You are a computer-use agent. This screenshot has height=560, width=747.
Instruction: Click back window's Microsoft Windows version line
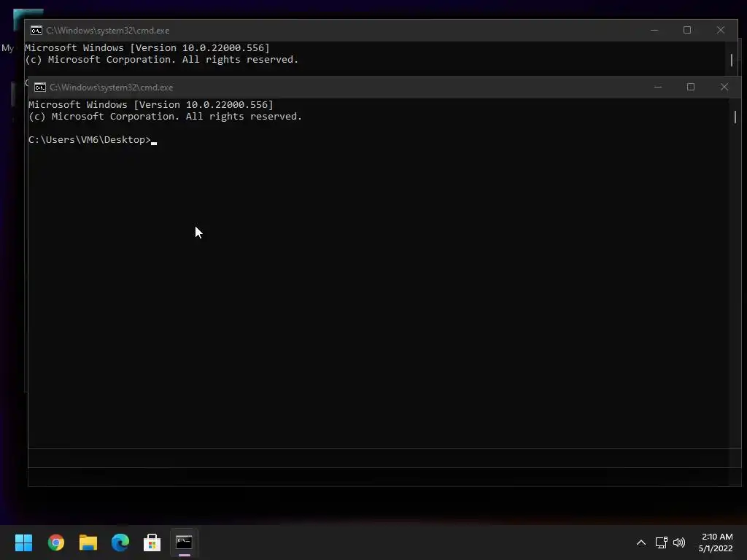tap(147, 48)
